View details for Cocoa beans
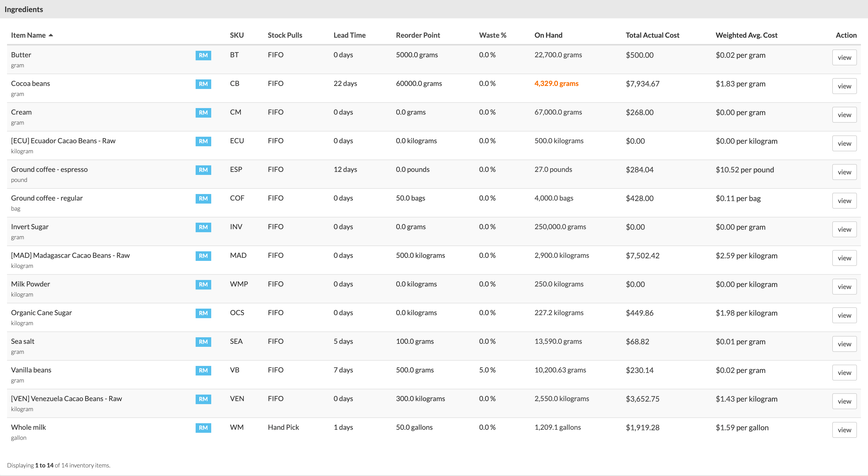The image size is (868, 476). click(844, 86)
